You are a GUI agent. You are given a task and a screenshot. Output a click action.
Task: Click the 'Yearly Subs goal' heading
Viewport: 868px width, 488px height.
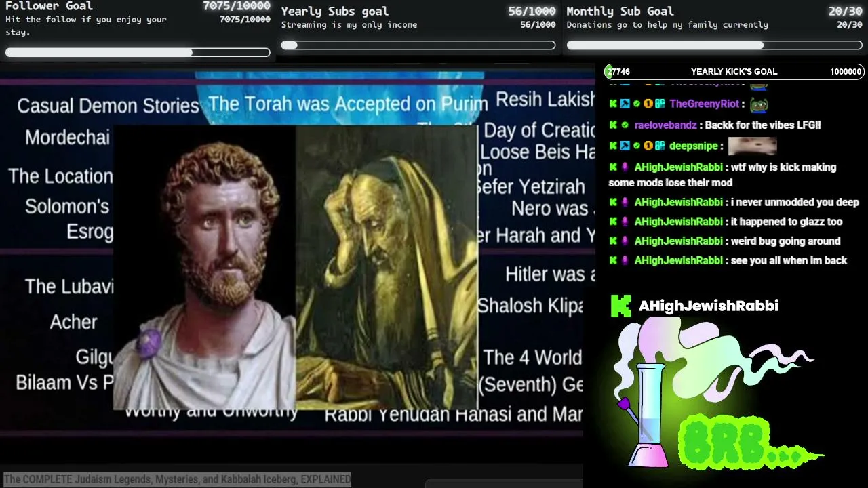point(335,11)
